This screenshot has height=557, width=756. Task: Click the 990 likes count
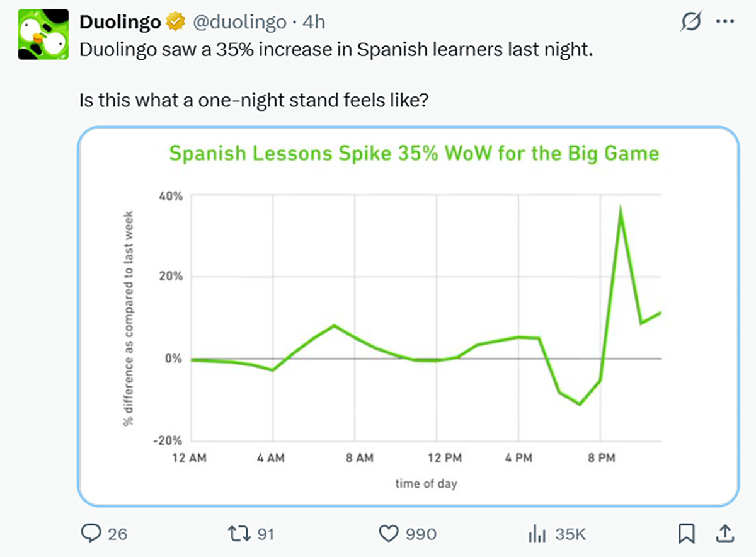[421, 534]
